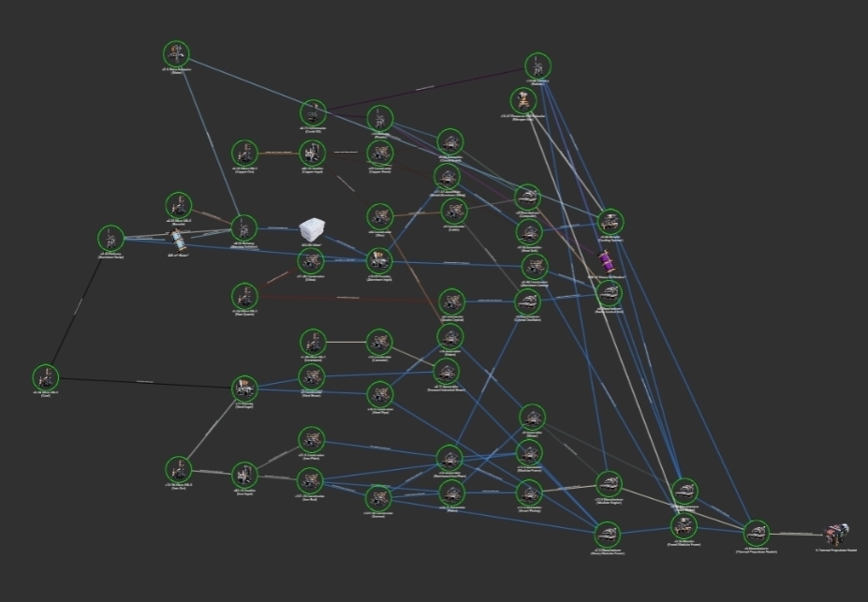Open the Steel Ingot foundry node
The height and width of the screenshot is (602, 868).
244,387
